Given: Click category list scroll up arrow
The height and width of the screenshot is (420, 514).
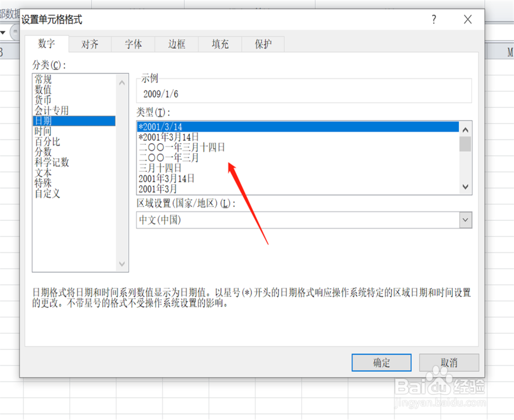Looking at the screenshot, I should pyautogui.click(x=122, y=83).
